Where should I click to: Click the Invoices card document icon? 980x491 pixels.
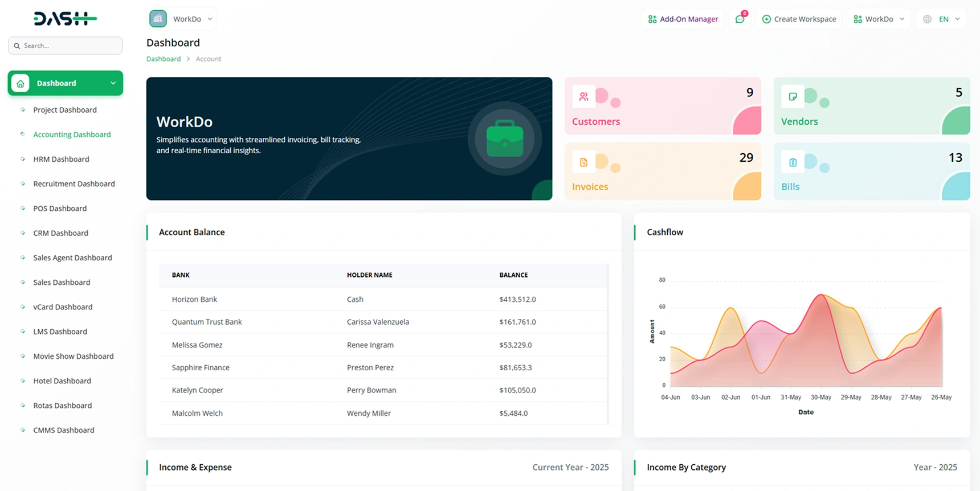583,162
